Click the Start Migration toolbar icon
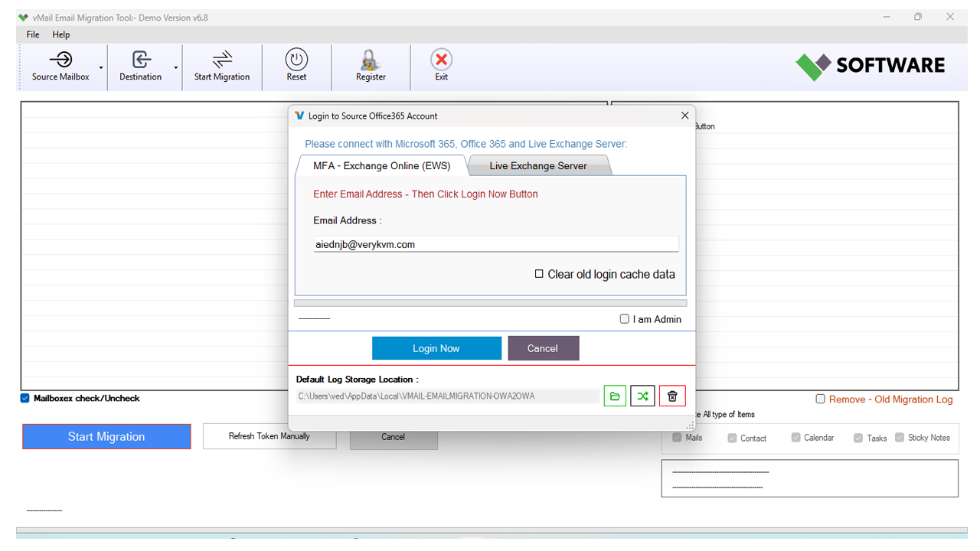This screenshot has height=551, width=980. pyautogui.click(x=222, y=60)
